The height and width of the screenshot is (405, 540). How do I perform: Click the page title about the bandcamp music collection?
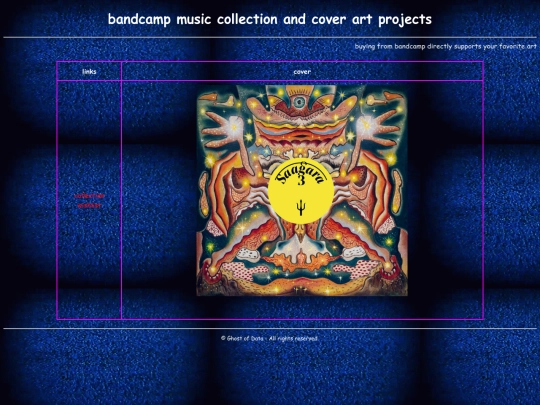pos(270,19)
